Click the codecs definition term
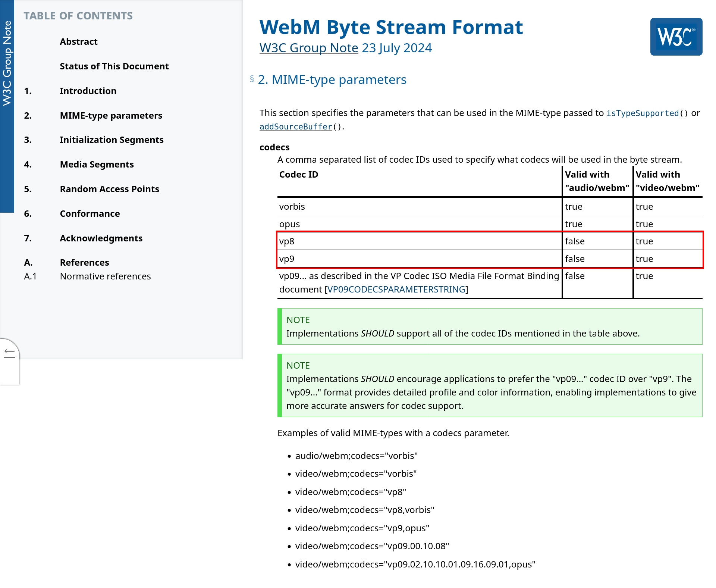Image resolution: width=716 pixels, height=588 pixels. pyautogui.click(x=274, y=147)
